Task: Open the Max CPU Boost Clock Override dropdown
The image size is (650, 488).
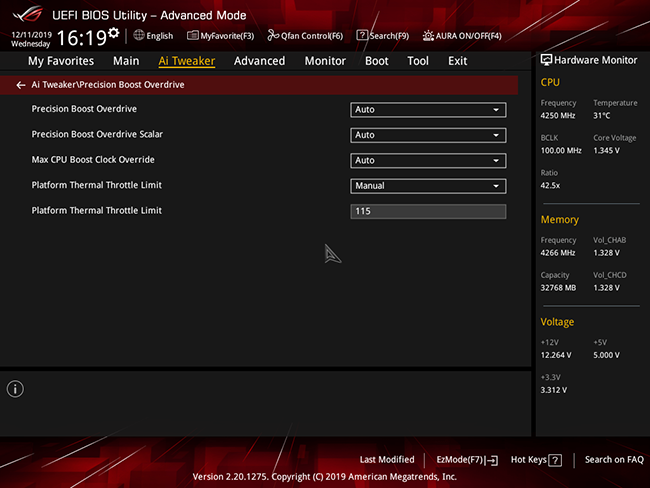Action: [x=428, y=160]
